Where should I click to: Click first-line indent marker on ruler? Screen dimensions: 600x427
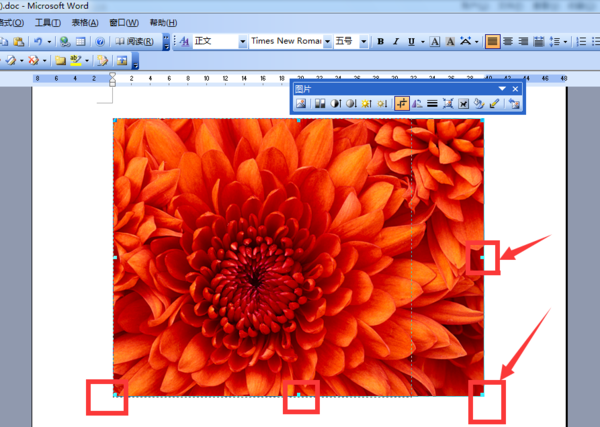click(112, 75)
